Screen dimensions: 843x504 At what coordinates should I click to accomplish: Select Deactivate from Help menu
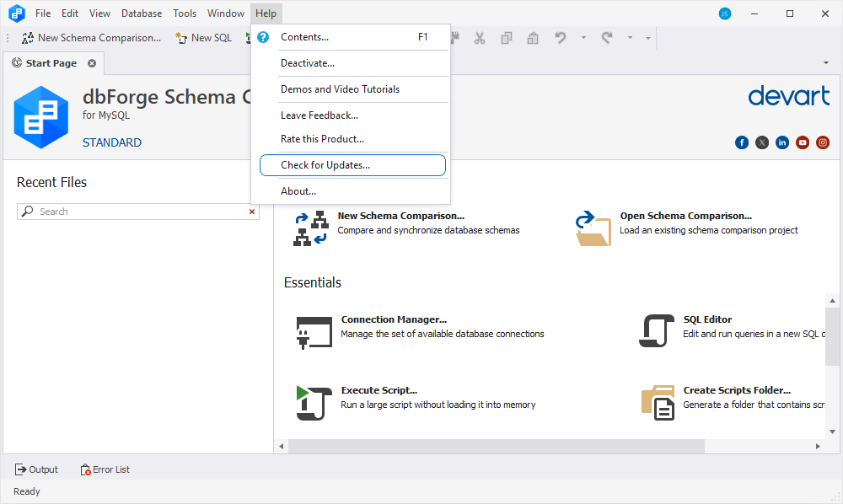tap(352, 63)
